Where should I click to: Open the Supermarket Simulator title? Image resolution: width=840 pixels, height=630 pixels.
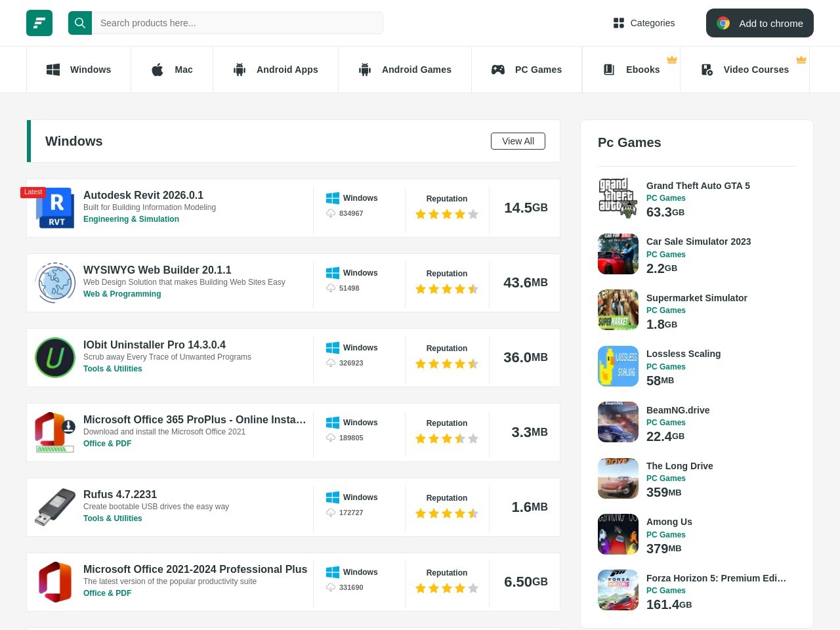[697, 298]
